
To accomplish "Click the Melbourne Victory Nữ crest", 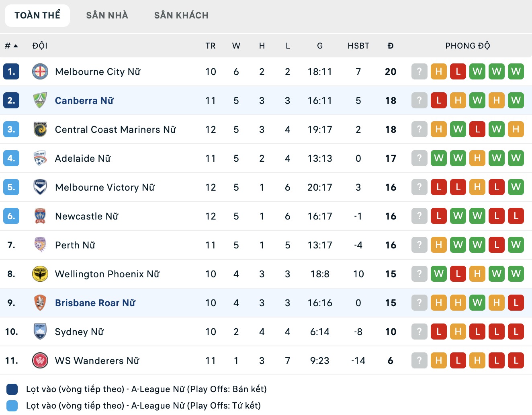I will 40,187.
